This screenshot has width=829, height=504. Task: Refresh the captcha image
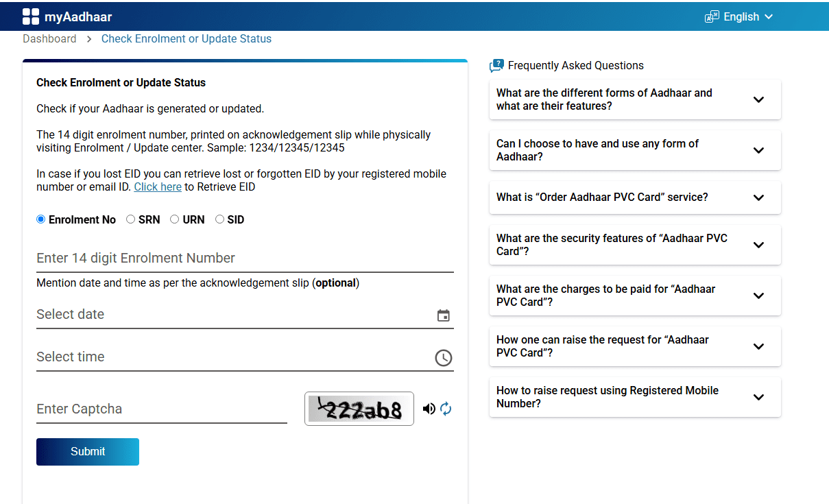click(x=446, y=409)
